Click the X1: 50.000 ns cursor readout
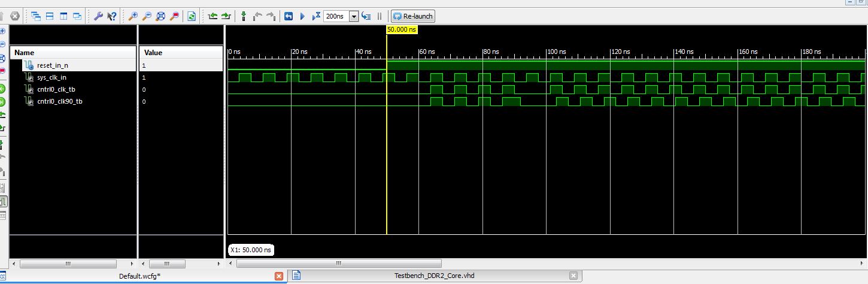This screenshot has width=868, height=284. tap(251, 249)
